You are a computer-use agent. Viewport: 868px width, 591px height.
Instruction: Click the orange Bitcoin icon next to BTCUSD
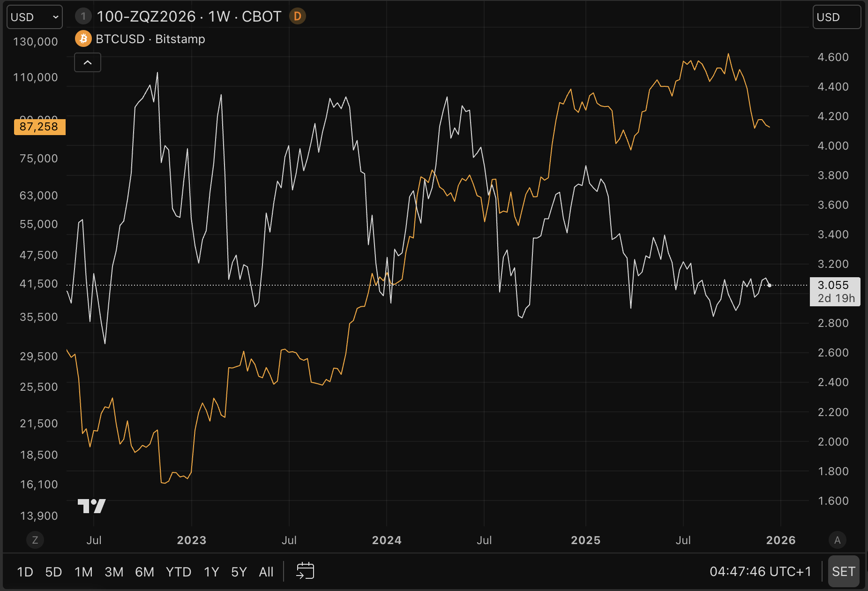[x=83, y=39]
